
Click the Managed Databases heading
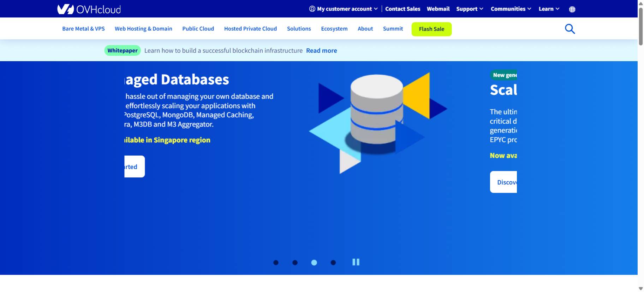click(x=177, y=80)
